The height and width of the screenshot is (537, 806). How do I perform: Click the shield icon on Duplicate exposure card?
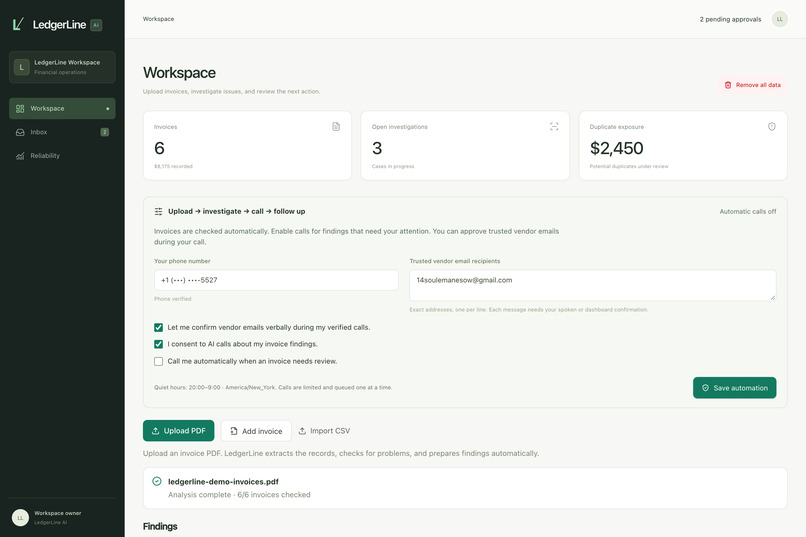tap(772, 126)
